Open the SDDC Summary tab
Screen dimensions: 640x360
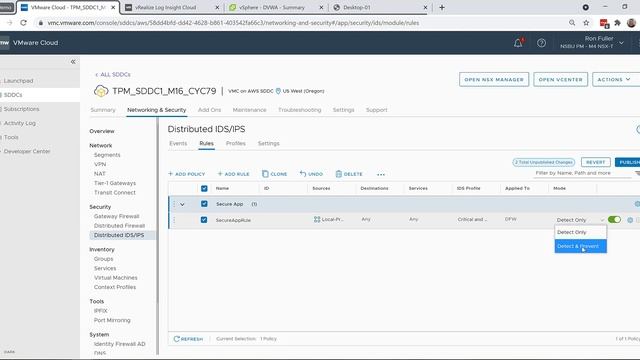pyautogui.click(x=103, y=110)
